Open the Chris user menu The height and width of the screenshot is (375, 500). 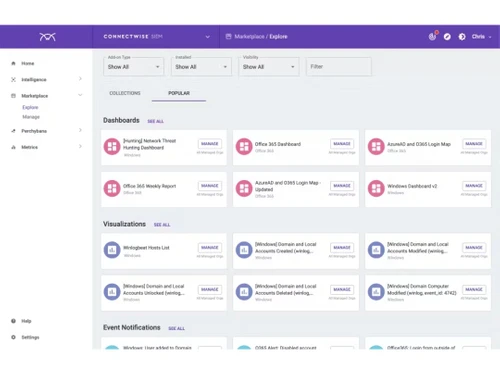point(482,37)
